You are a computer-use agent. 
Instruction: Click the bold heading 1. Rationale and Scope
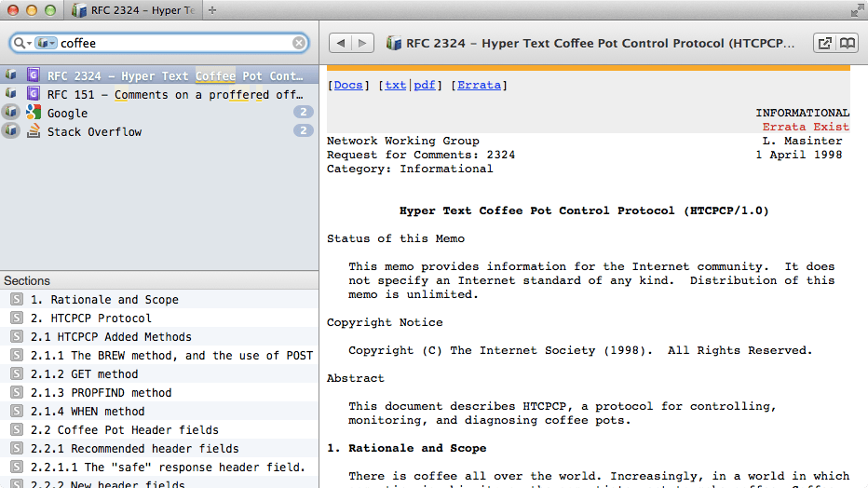tap(406, 448)
